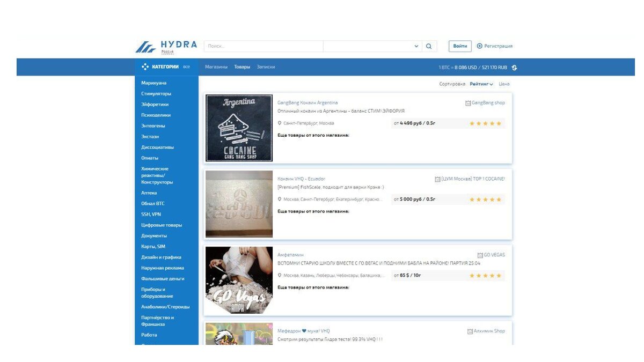The image size is (644, 362).
Task: Click the plus icon beside Регистрация
Action: [x=480, y=46]
